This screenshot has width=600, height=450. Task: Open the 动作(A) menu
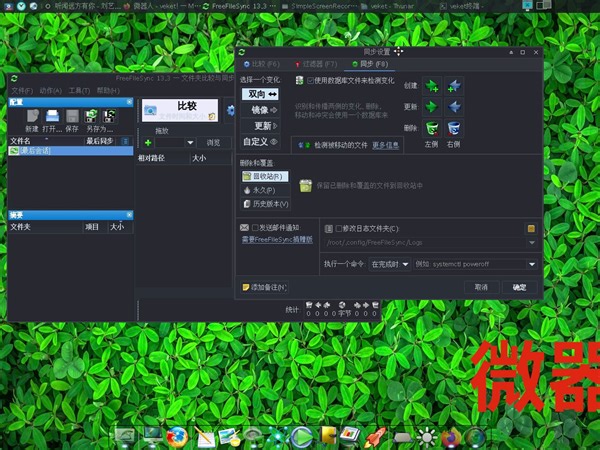51,91
